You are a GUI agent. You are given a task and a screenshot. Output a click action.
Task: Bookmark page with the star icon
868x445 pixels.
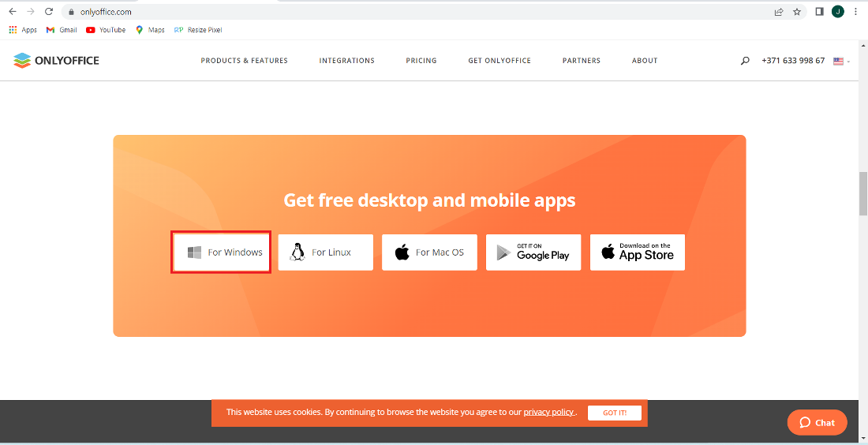(797, 12)
